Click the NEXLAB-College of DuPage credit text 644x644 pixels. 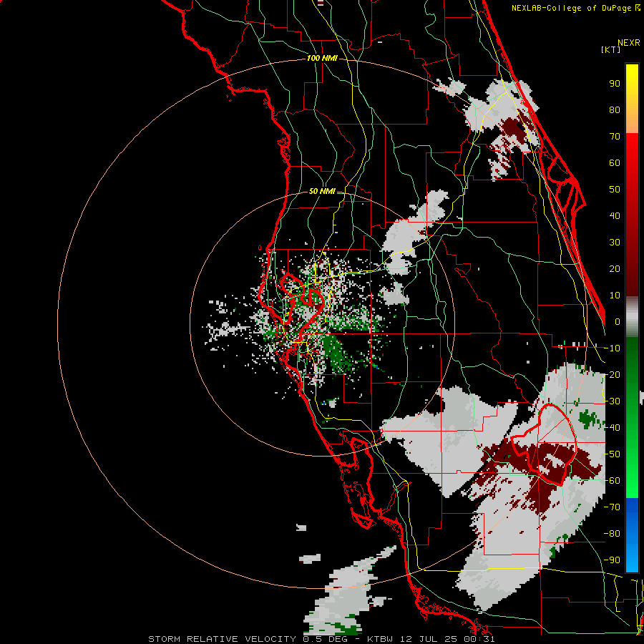click(572, 8)
